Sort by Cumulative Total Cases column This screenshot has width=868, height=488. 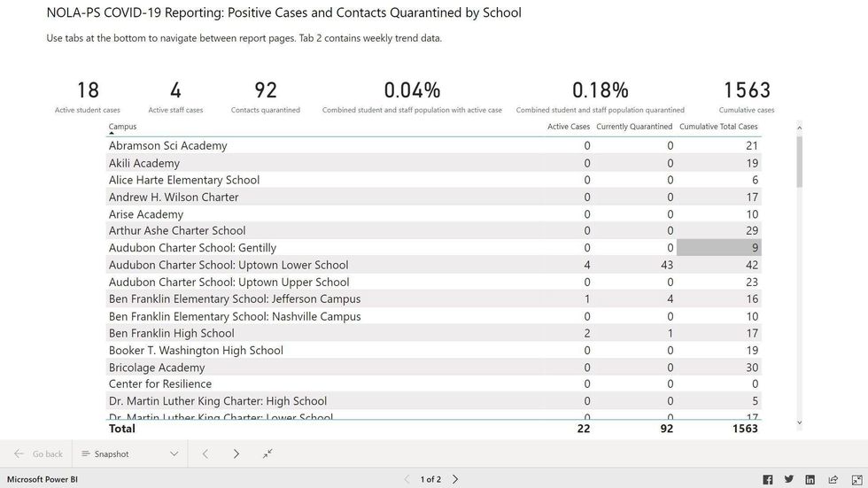click(x=718, y=127)
